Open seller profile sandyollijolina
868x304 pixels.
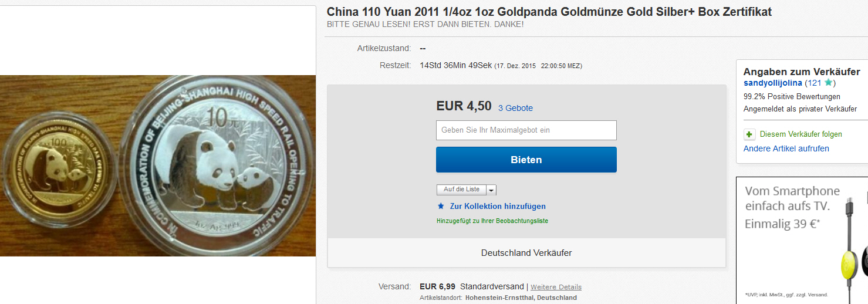pyautogui.click(x=772, y=83)
